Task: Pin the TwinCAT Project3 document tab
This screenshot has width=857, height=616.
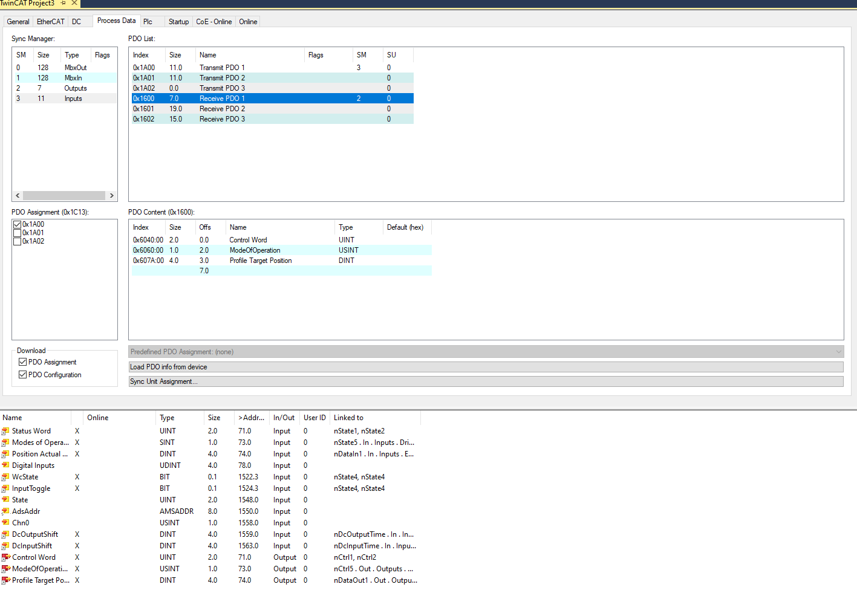Action: pos(63,3)
